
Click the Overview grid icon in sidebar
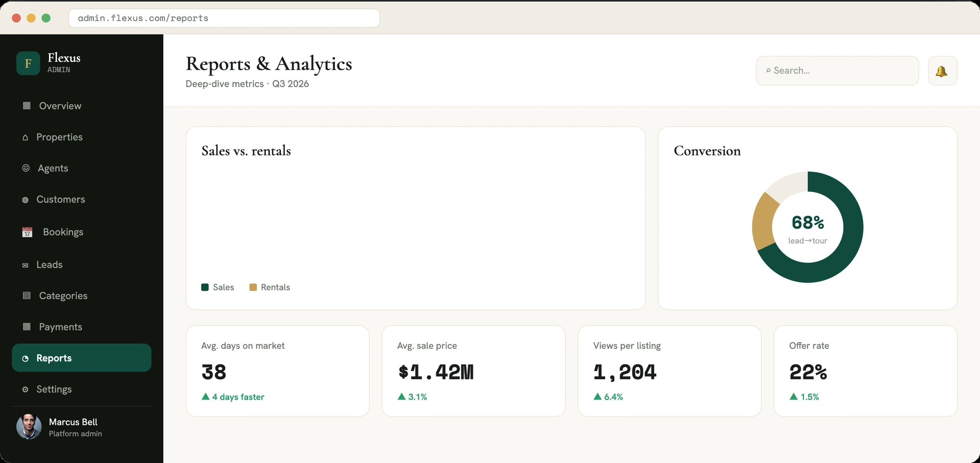click(27, 106)
